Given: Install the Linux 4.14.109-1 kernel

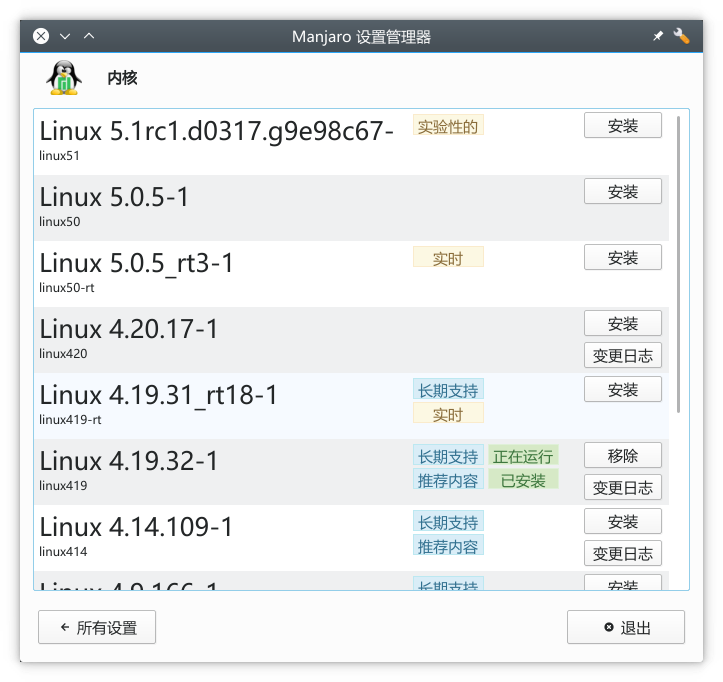Looking at the screenshot, I should point(622,521).
